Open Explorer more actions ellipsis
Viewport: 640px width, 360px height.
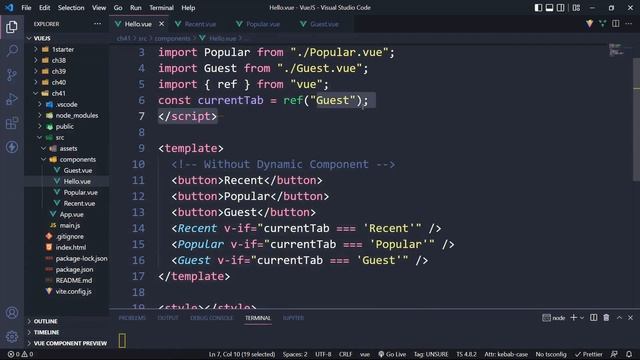97,24
